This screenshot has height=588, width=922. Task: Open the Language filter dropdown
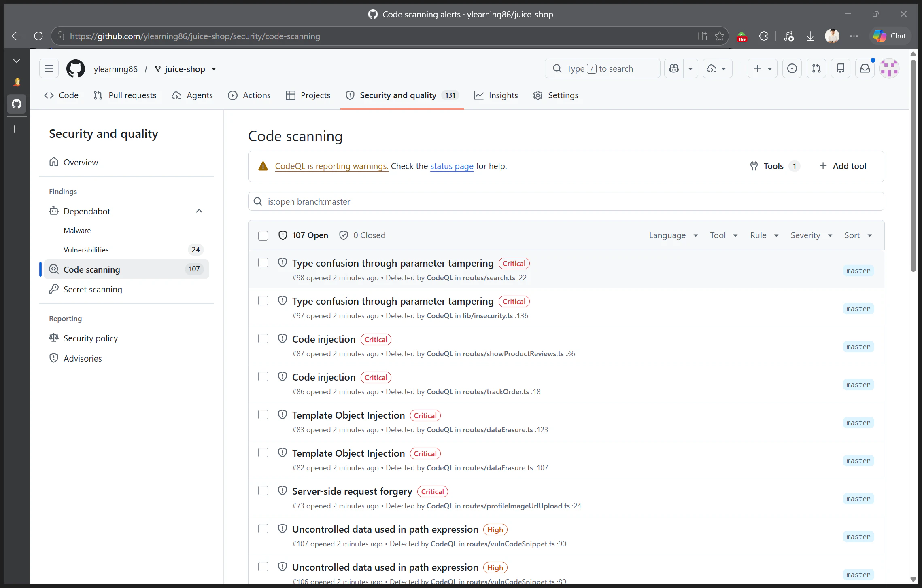coord(673,235)
